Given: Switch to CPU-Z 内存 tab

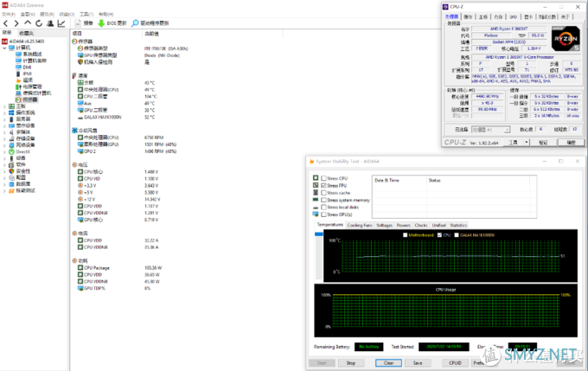Looking at the screenshot, I should click(498, 17).
